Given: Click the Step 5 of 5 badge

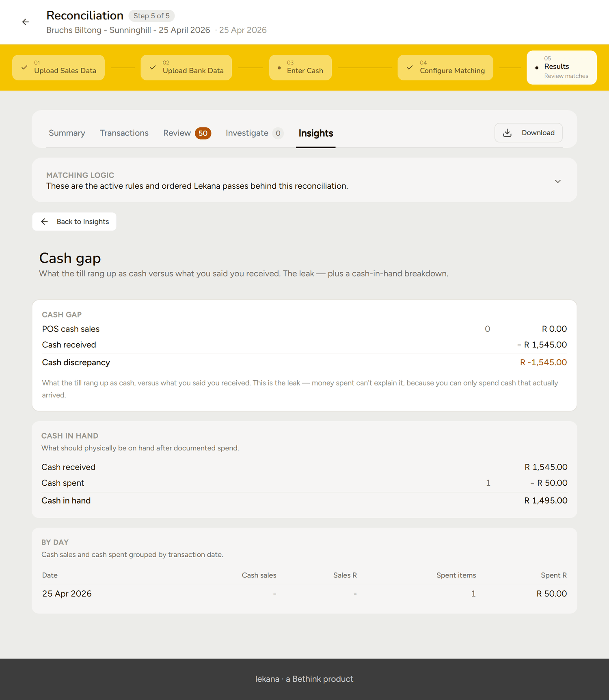Looking at the screenshot, I should click(152, 16).
